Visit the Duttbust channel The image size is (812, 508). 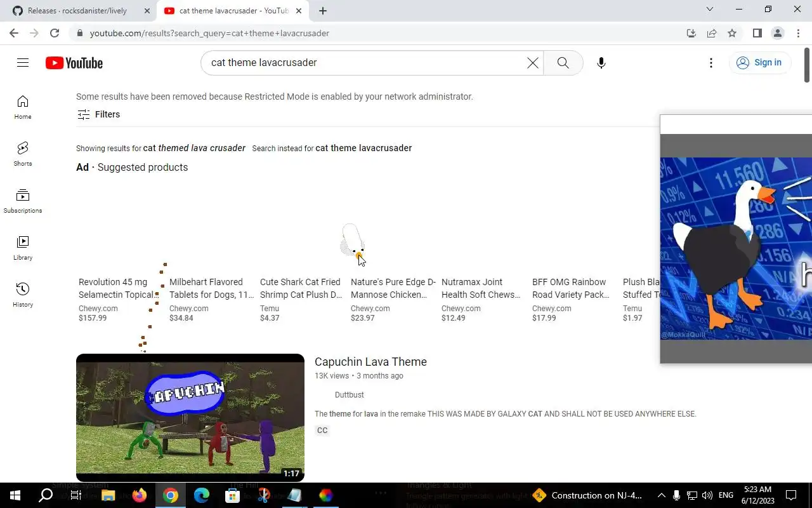coord(350,395)
